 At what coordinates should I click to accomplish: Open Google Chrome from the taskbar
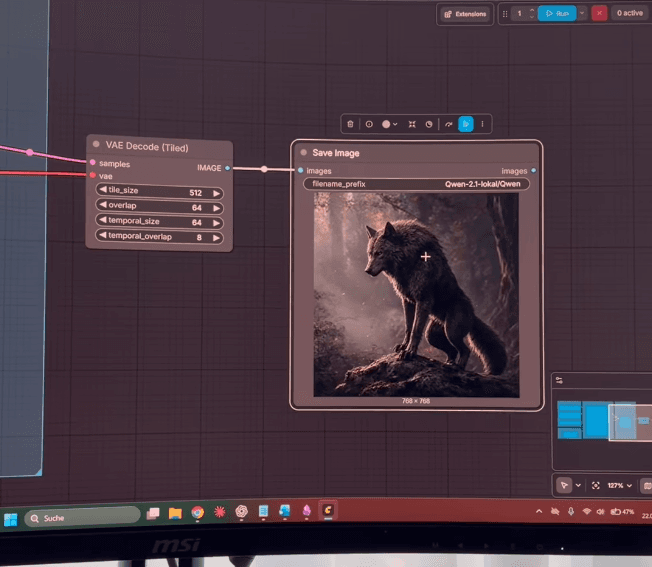point(198,513)
